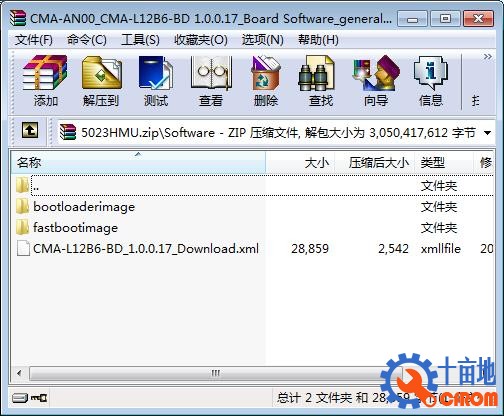Click the 解压到 (Extract To) icon
Viewport: 504px width, 416px height.
(101, 81)
